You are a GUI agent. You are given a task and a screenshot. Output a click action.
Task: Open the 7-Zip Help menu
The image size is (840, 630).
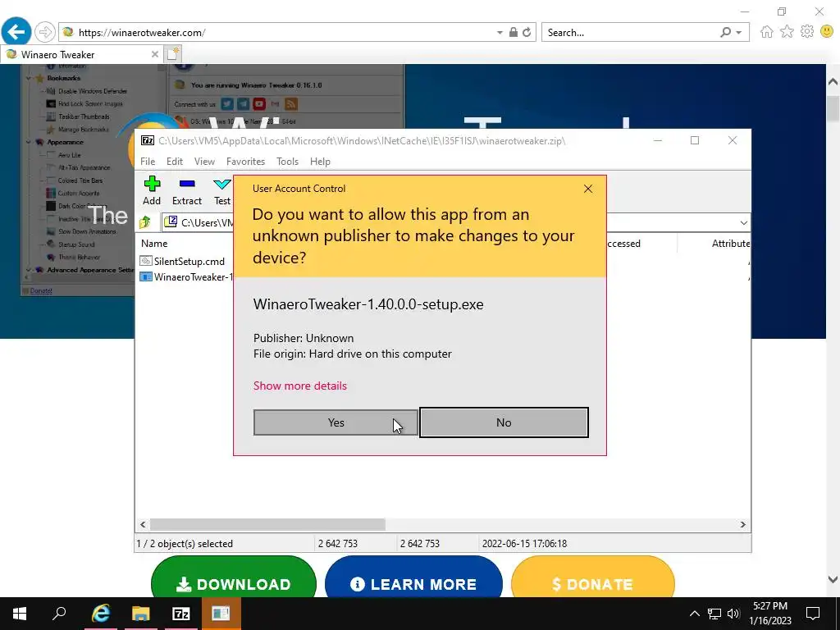click(x=321, y=162)
